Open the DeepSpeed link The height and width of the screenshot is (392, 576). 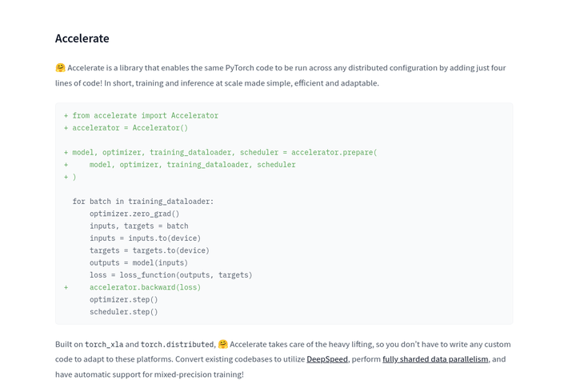(327, 359)
